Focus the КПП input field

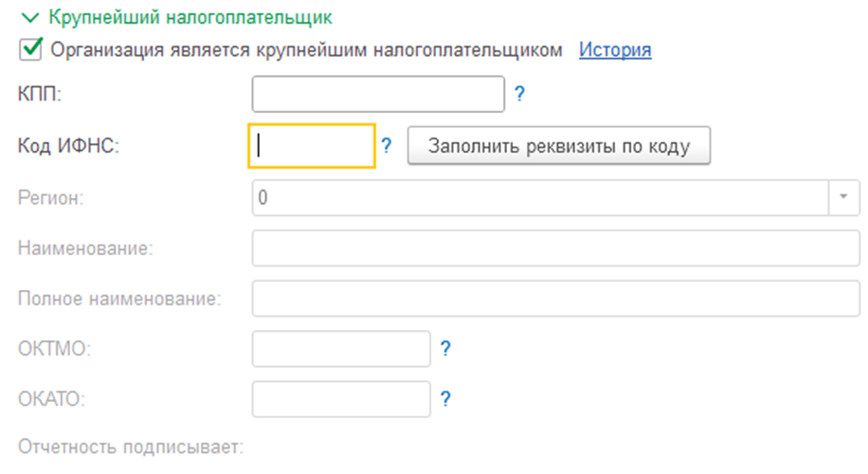click(378, 94)
